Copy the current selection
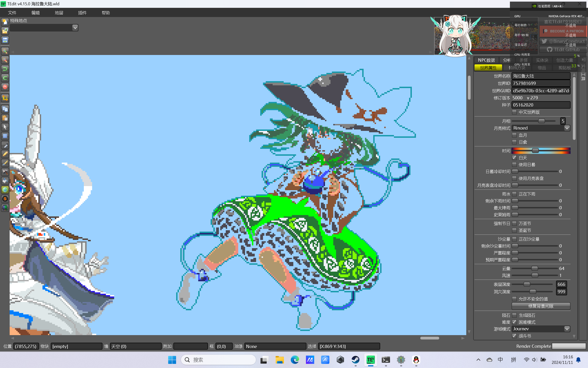Image resolution: width=588 pixels, height=368 pixels. [5, 109]
